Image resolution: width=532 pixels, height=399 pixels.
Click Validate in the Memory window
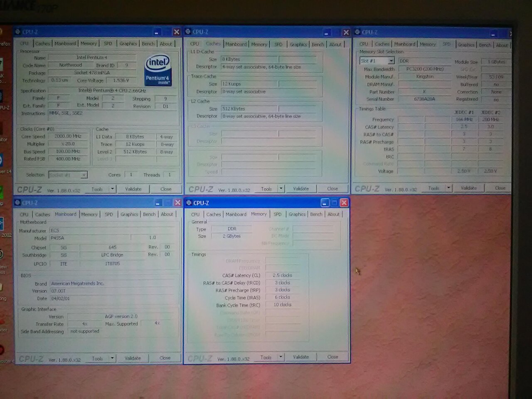click(301, 357)
